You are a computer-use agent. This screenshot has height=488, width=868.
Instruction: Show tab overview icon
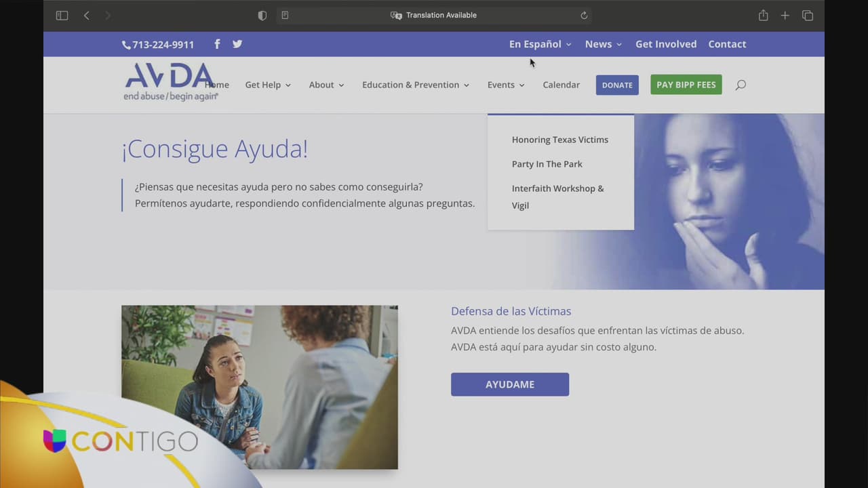click(807, 16)
